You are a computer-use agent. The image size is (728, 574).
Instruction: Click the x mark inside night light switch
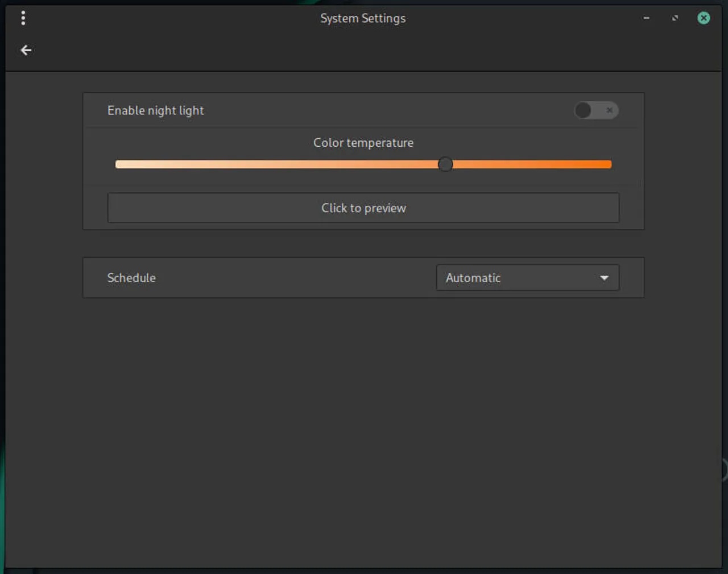pos(609,110)
